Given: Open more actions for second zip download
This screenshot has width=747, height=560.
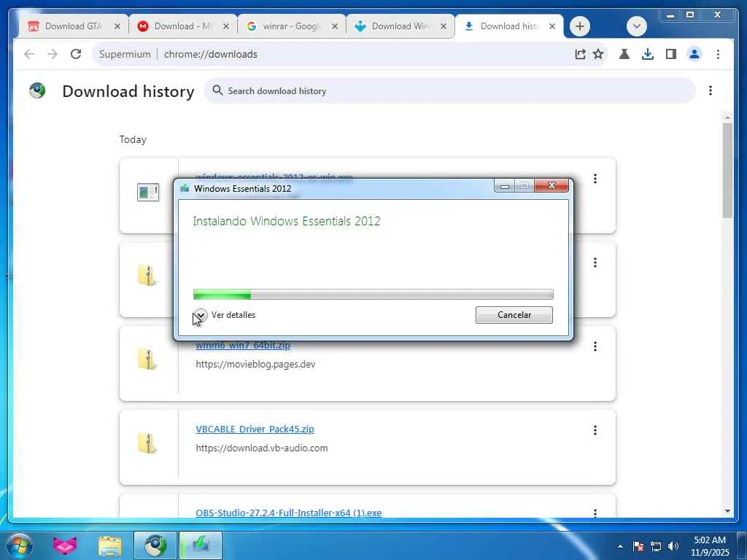Looking at the screenshot, I should [595, 262].
